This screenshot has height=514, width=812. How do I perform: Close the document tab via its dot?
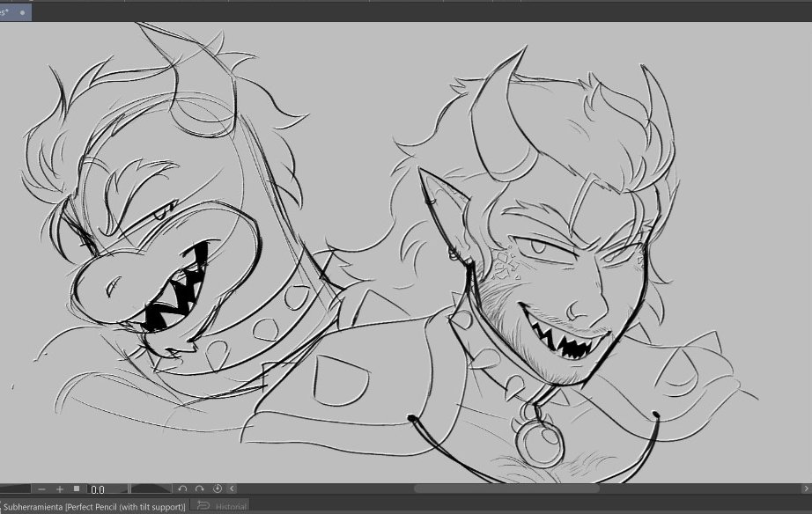coord(22,12)
